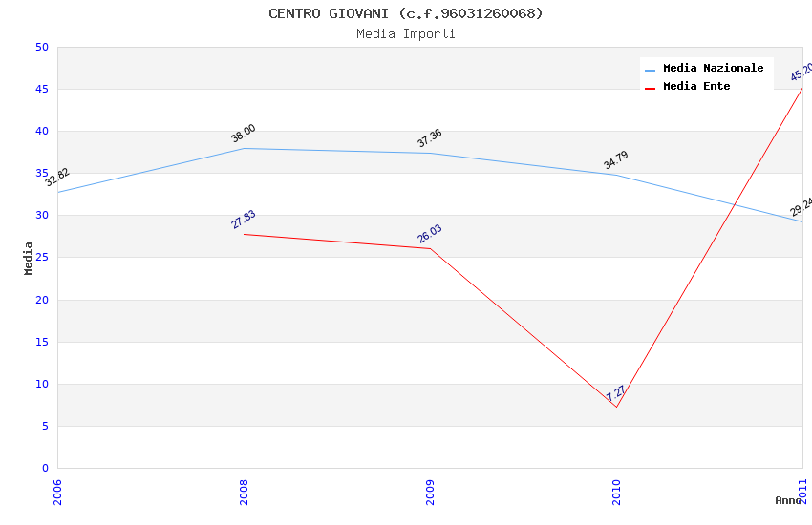Click the red Media Ente legend swatch

651,88
